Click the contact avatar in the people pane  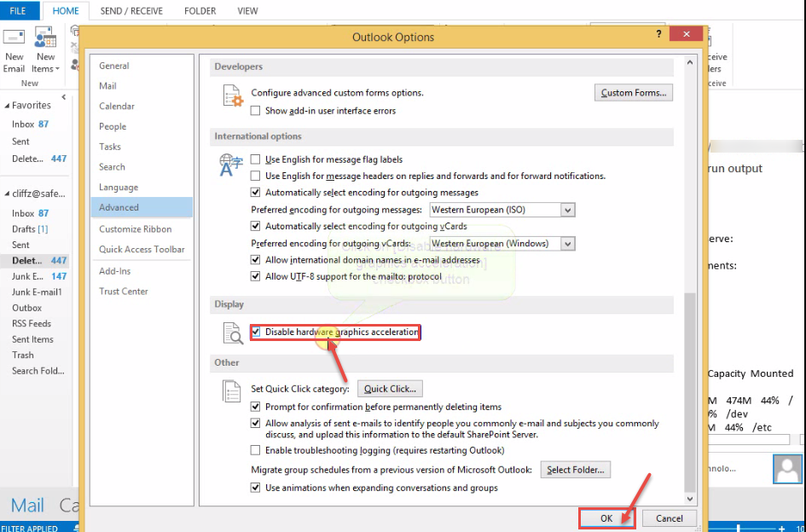pyautogui.click(x=787, y=469)
